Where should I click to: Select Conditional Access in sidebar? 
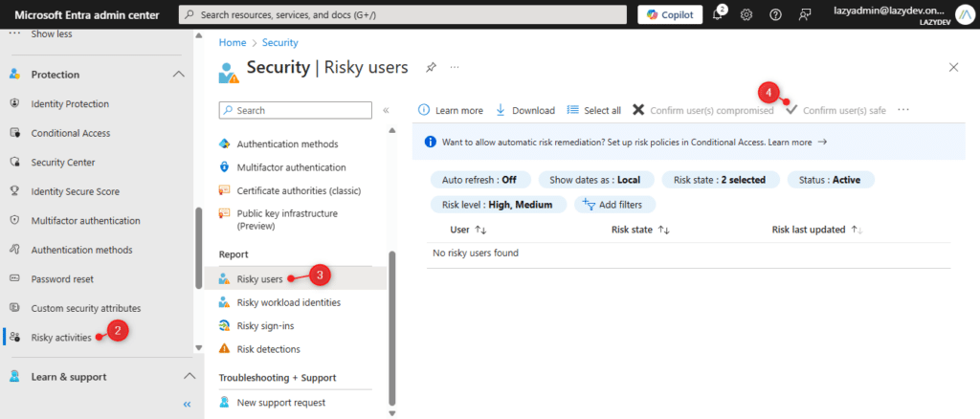(70, 133)
